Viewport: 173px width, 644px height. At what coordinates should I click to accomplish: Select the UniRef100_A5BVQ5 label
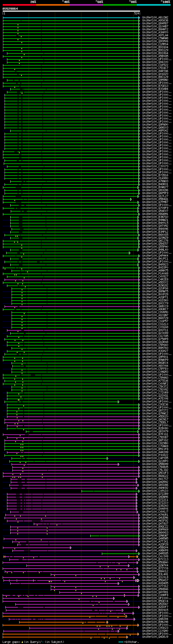pos(155,56)
